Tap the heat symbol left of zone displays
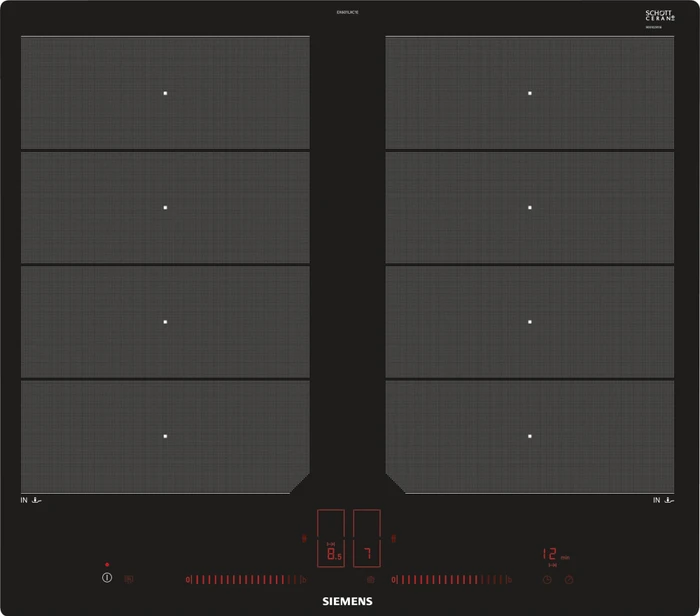Viewport: 700px width, 616px height. point(304,538)
